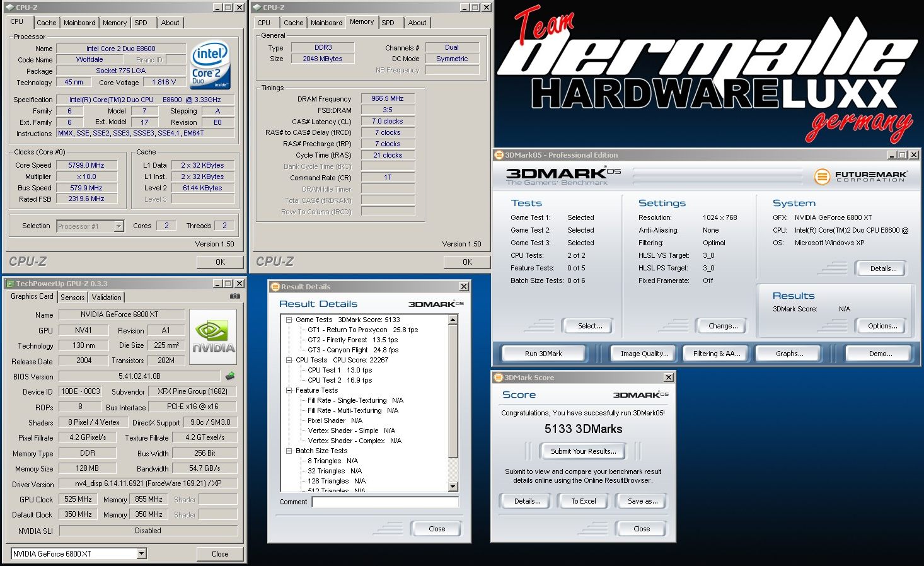Collapse the CPU Tests tree node
Screen dimensions: 924x566
click(289, 360)
